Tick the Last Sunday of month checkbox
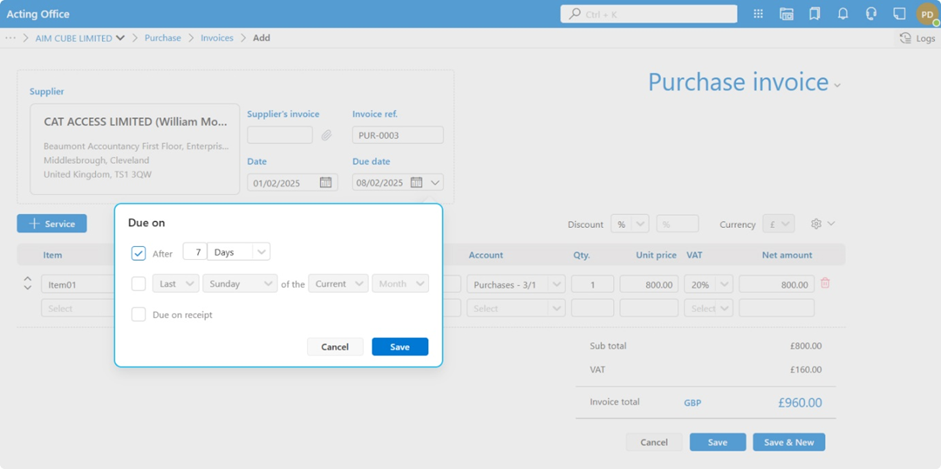This screenshot has height=469, width=941. (138, 284)
